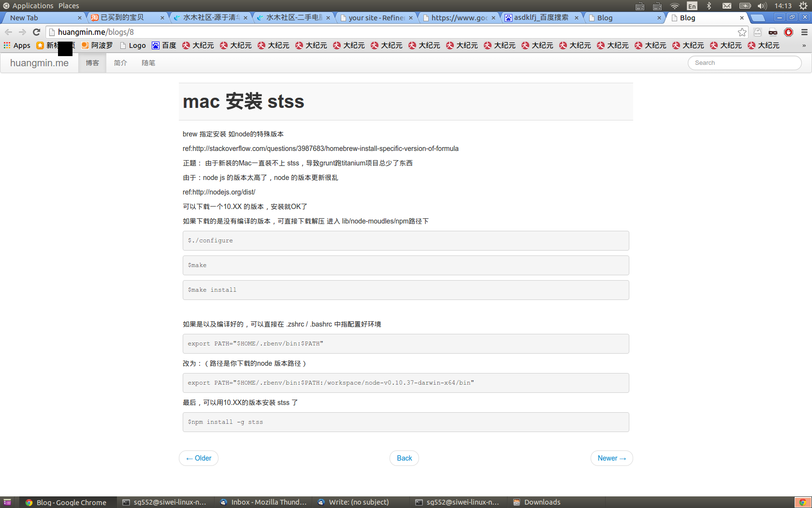Click the battery charging indicator
The height and width of the screenshot is (508, 812).
(x=745, y=6)
